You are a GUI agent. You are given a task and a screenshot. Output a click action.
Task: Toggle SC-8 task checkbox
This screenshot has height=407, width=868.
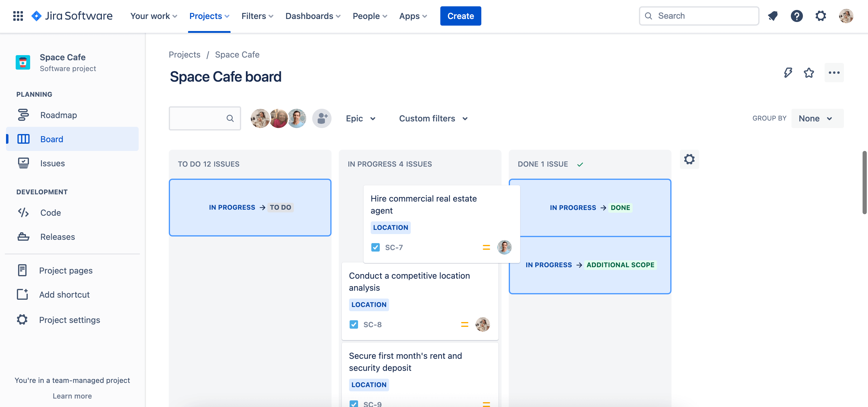tap(353, 324)
